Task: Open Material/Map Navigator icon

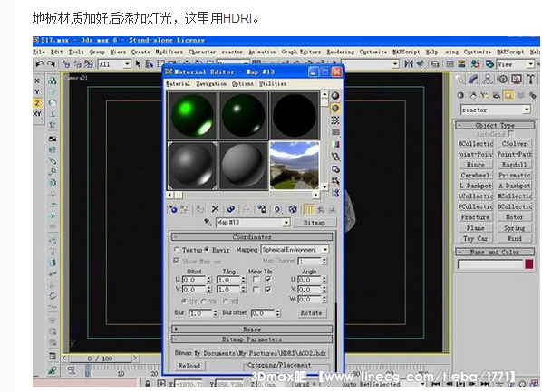Action: [335, 193]
